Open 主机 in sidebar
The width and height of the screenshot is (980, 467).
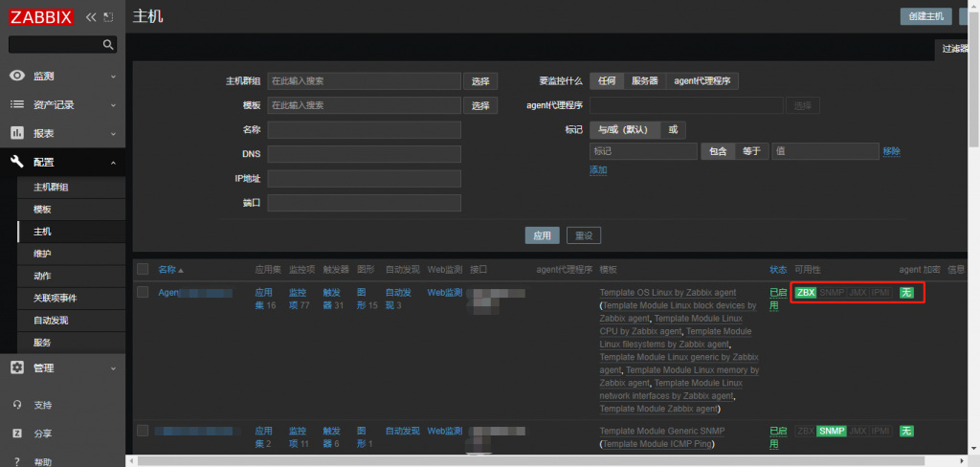pyautogui.click(x=71, y=232)
